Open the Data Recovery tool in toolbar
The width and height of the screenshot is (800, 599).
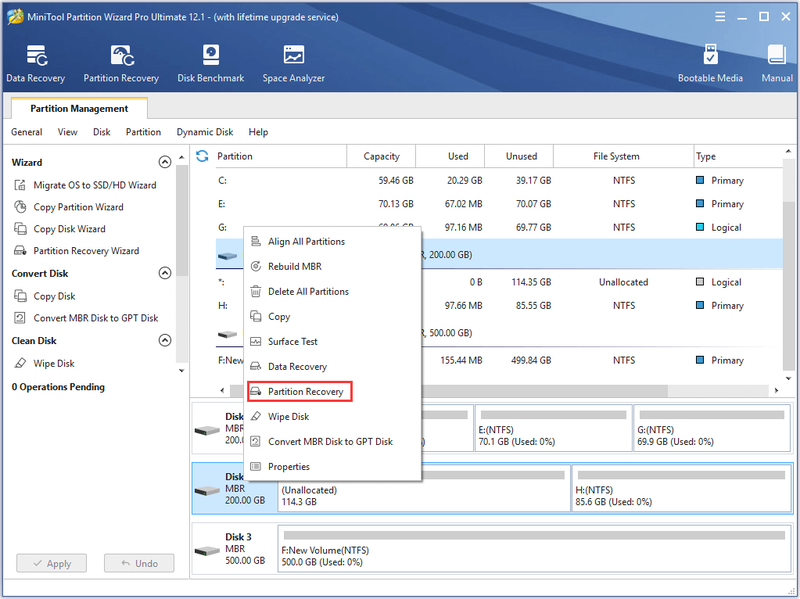click(x=36, y=63)
